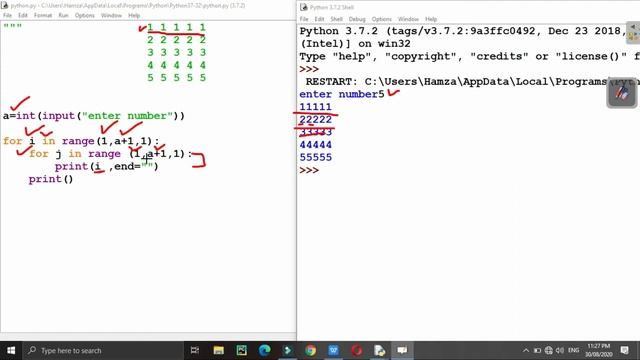Viewport: 640px width, 360px height.
Task: Open Window menu in python.py editor
Action: tap(111, 16)
